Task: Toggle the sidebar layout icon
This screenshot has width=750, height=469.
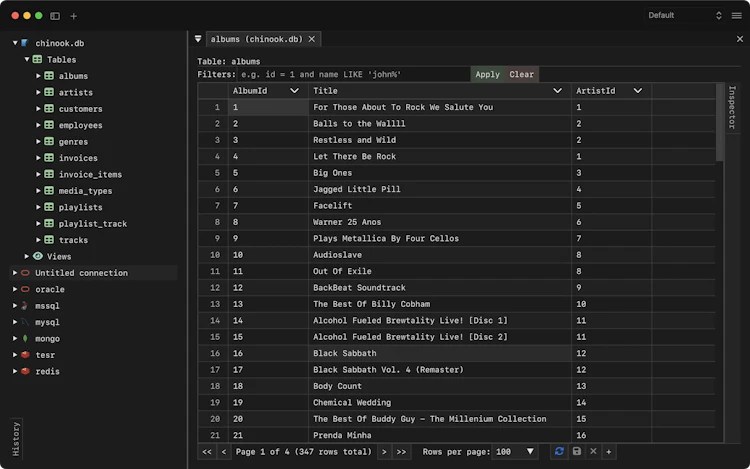Action: point(55,16)
